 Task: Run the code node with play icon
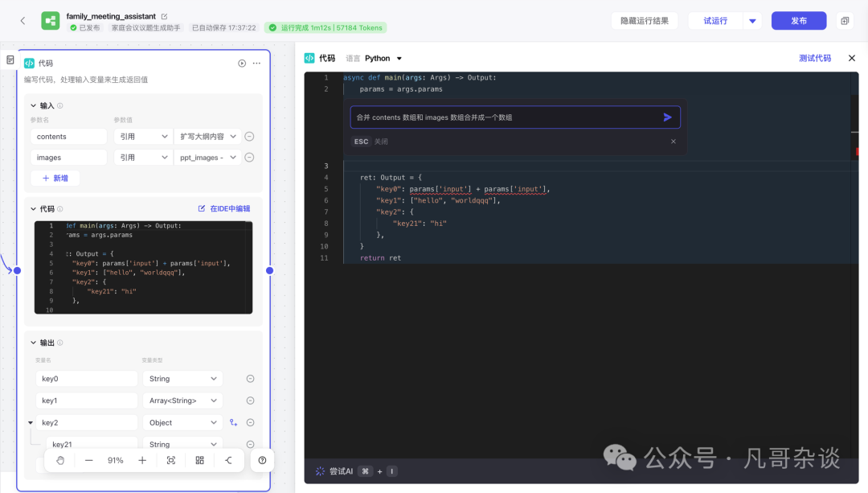click(242, 64)
